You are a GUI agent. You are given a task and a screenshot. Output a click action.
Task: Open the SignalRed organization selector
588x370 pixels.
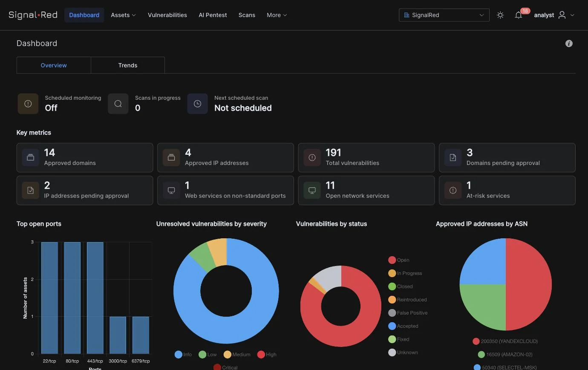[444, 15]
